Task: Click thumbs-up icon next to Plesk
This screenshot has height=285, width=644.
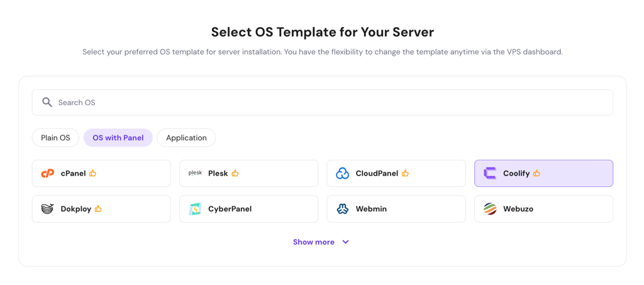Action: tap(235, 173)
